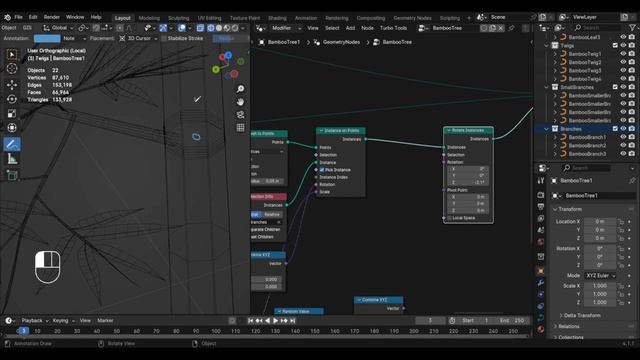The height and width of the screenshot is (360, 640).
Task: Toggle Local Space checkbox in Rotate Instances
Action: pos(449,218)
